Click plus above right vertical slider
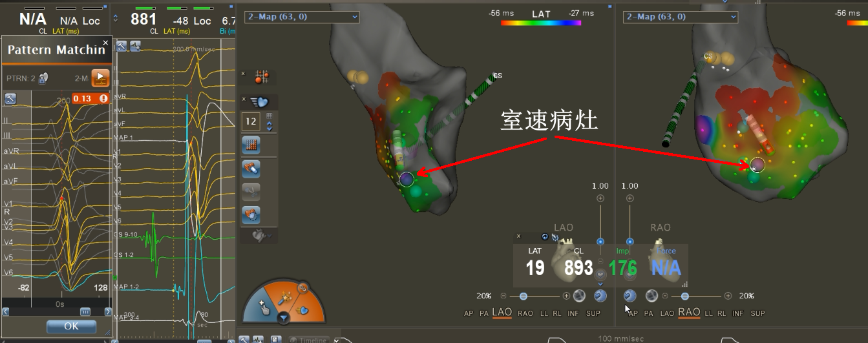 tap(630, 198)
